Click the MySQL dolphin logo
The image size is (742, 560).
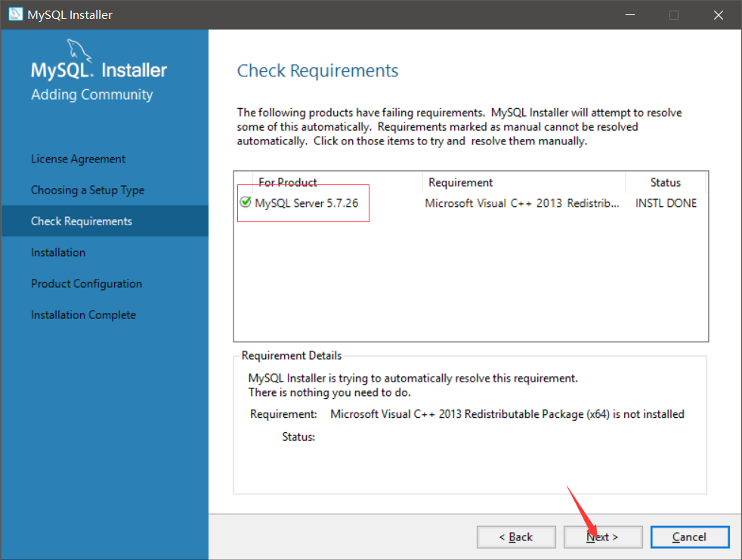pos(79,50)
